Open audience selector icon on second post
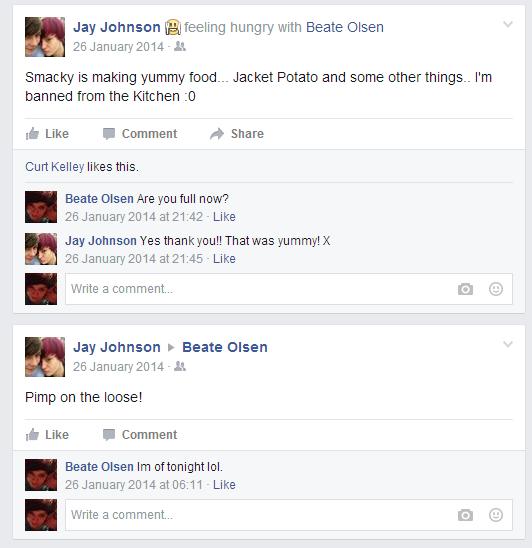The image size is (532, 548). [180, 366]
